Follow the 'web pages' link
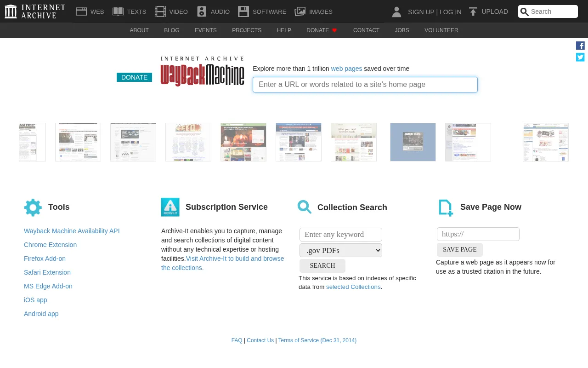The width and height of the screenshot is (588, 368). [347, 69]
